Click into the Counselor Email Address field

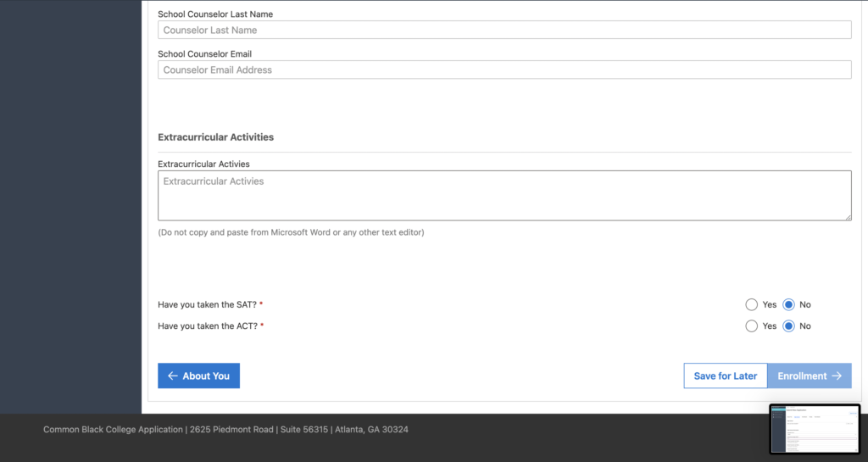click(x=504, y=70)
